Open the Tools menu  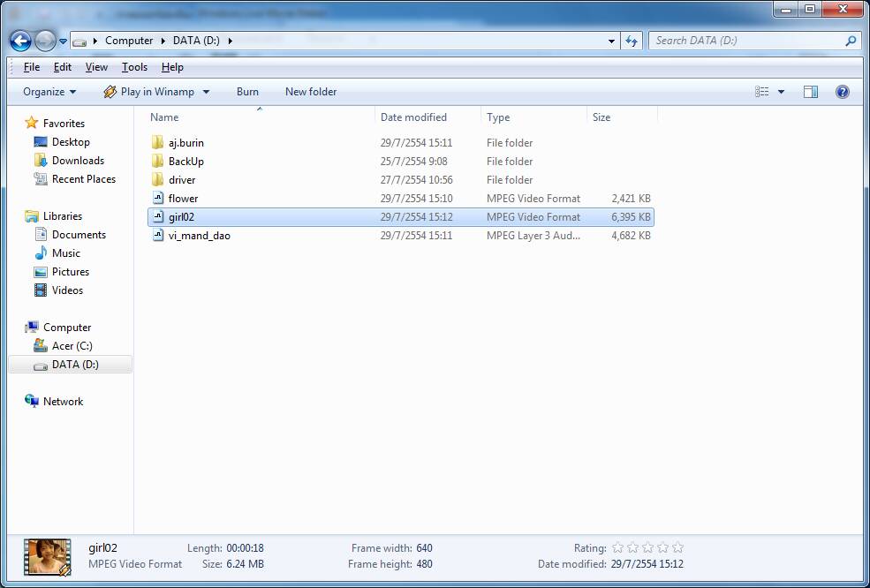134,67
